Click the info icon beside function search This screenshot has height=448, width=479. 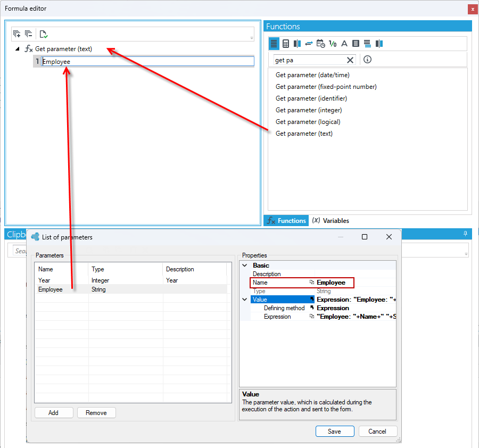367,60
